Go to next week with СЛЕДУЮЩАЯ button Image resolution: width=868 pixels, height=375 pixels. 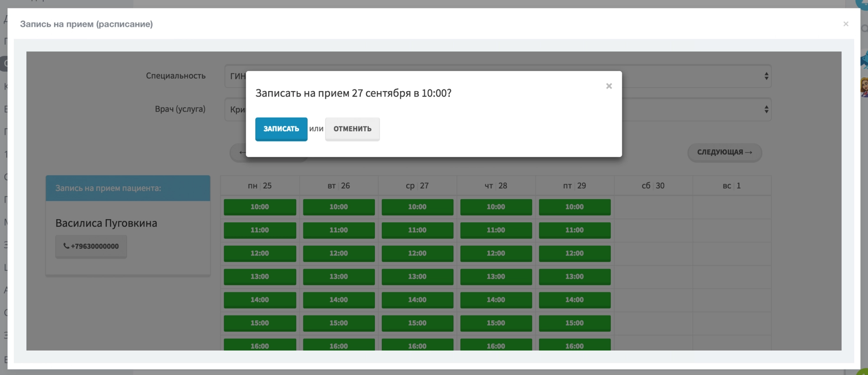pyautogui.click(x=724, y=152)
